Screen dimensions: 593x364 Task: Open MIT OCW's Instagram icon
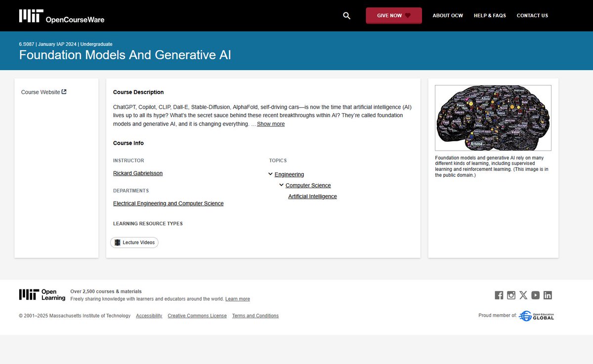click(511, 295)
